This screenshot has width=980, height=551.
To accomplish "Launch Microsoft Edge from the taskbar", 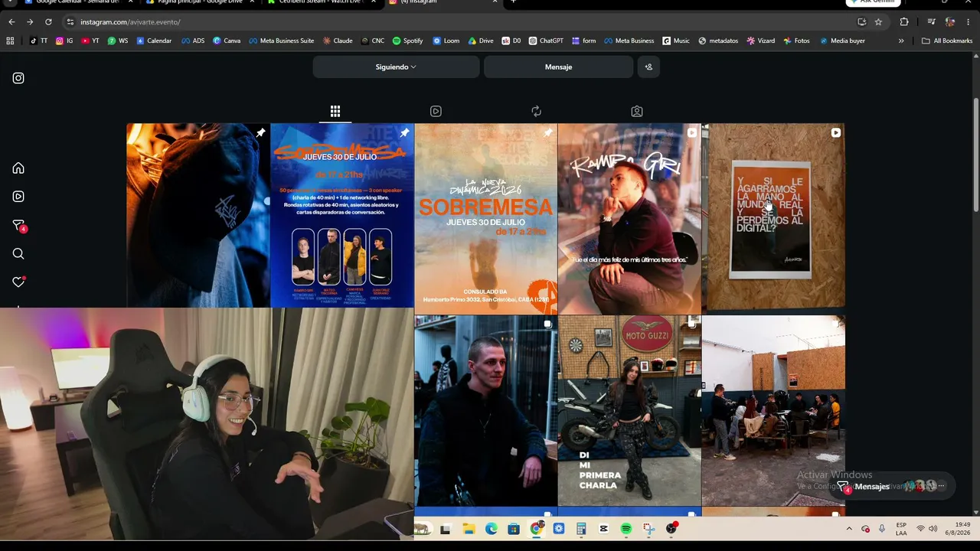I will pyautogui.click(x=491, y=529).
